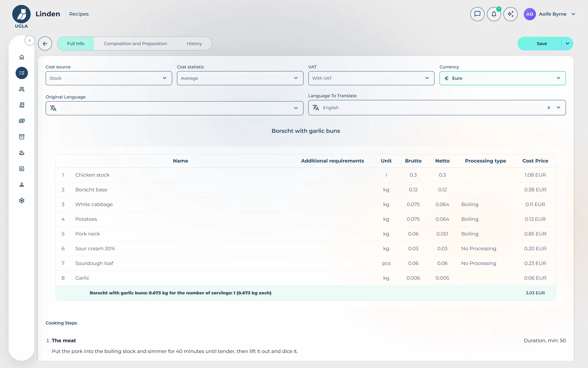The height and width of the screenshot is (368, 588).
Task: Open the analytics report sidebar icon
Action: [22, 169]
